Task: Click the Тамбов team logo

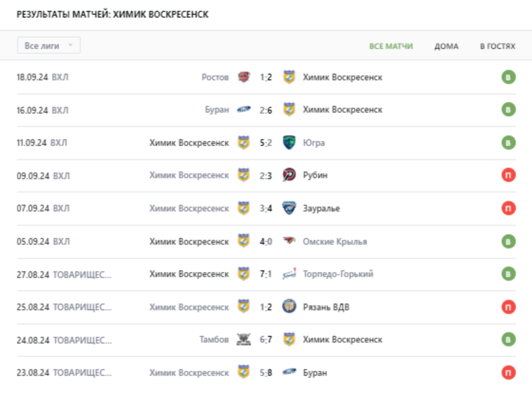Action: [244, 339]
